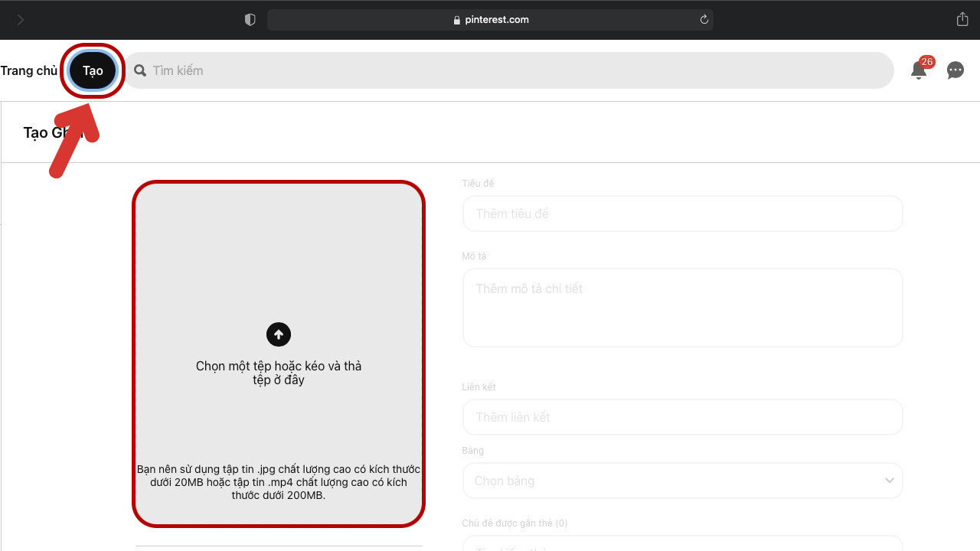The height and width of the screenshot is (551, 980).
Task: Reload the page in the address bar
Action: click(704, 20)
